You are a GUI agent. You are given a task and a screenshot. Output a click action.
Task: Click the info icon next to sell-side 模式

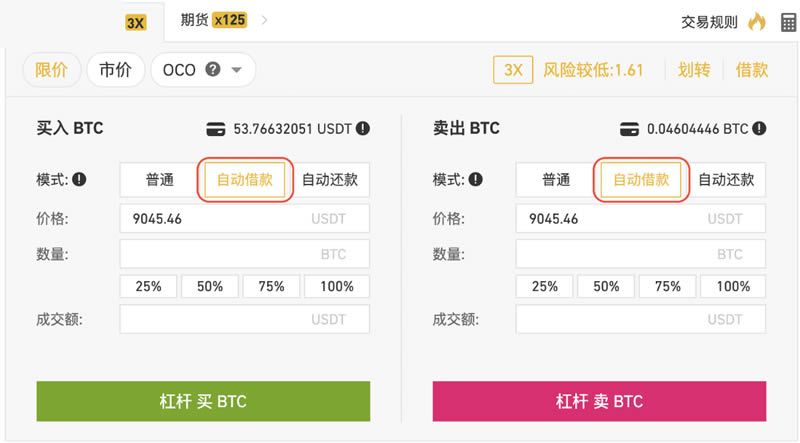click(x=476, y=179)
